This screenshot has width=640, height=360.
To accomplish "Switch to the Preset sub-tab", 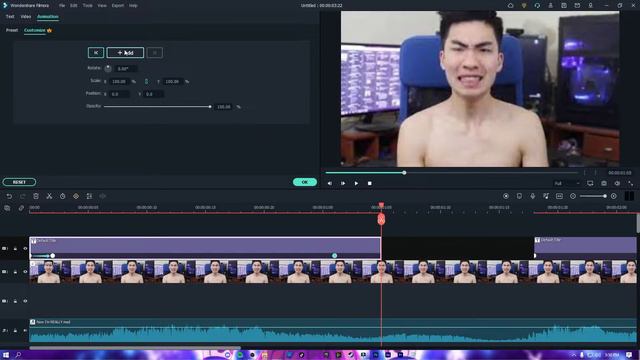I will tap(12, 30).
